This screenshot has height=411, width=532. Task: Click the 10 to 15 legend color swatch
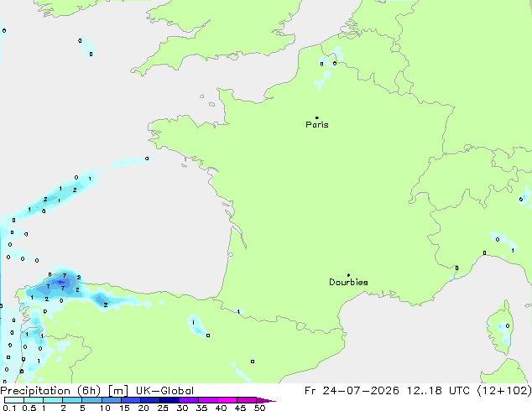[111, 400]
